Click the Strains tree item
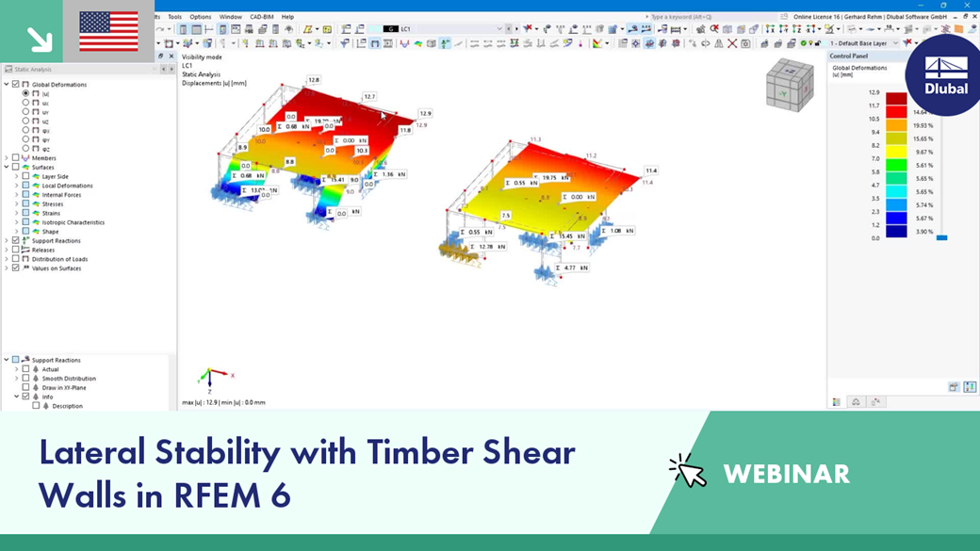 click(x=51, y=213)
